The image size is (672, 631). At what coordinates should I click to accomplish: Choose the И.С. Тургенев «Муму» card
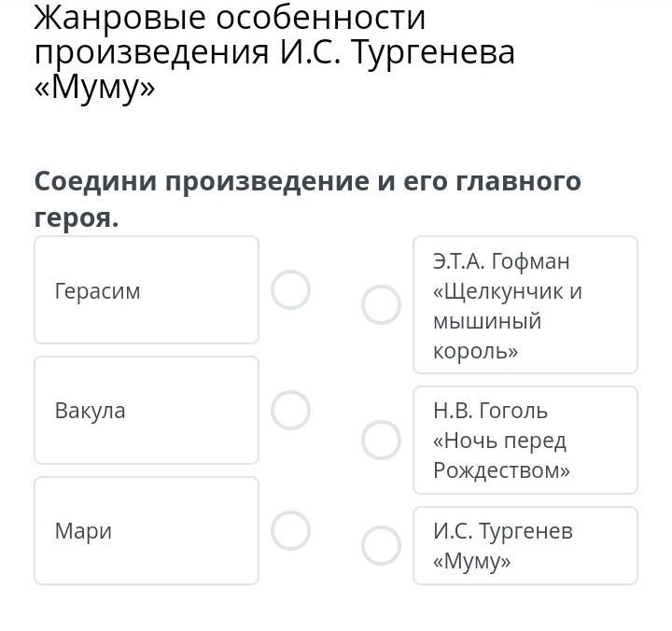pos(525,546)
